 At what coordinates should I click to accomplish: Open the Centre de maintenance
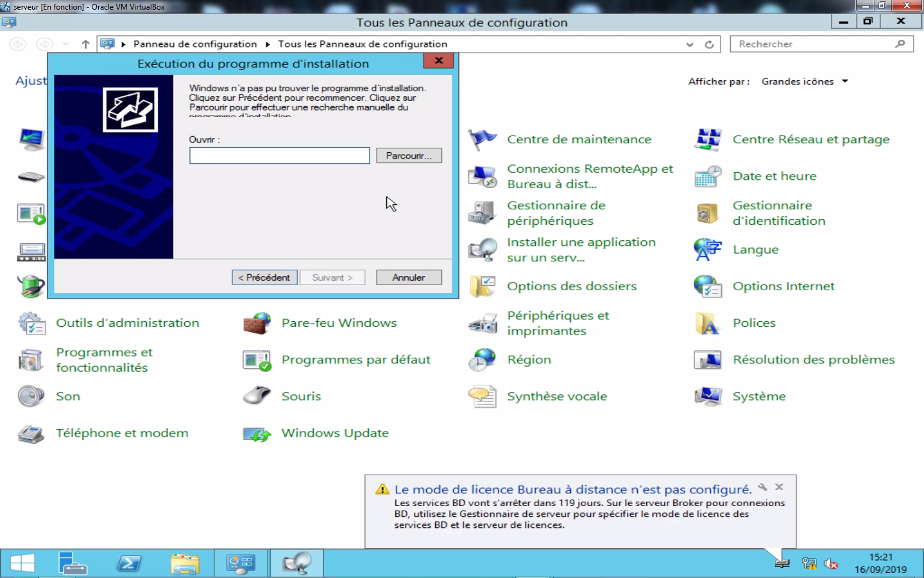point(579,139)
